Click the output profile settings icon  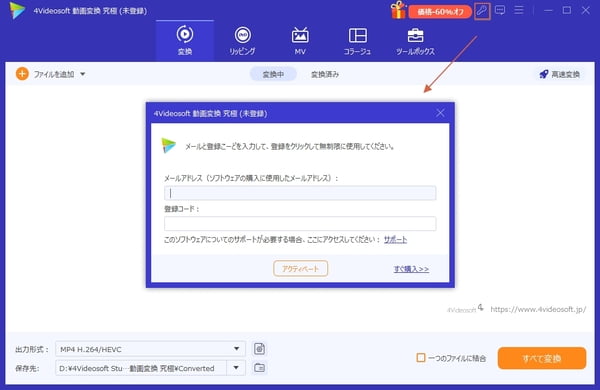pos(259,349)
